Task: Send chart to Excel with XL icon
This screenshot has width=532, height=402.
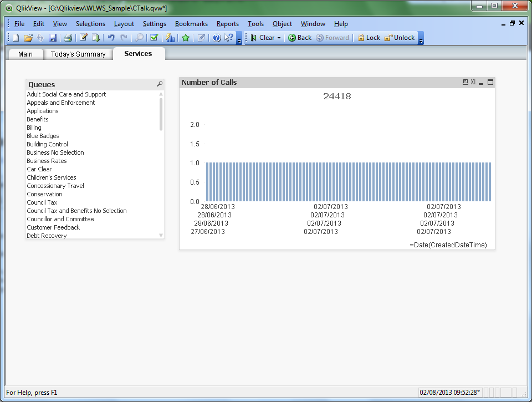Action: 473,82
